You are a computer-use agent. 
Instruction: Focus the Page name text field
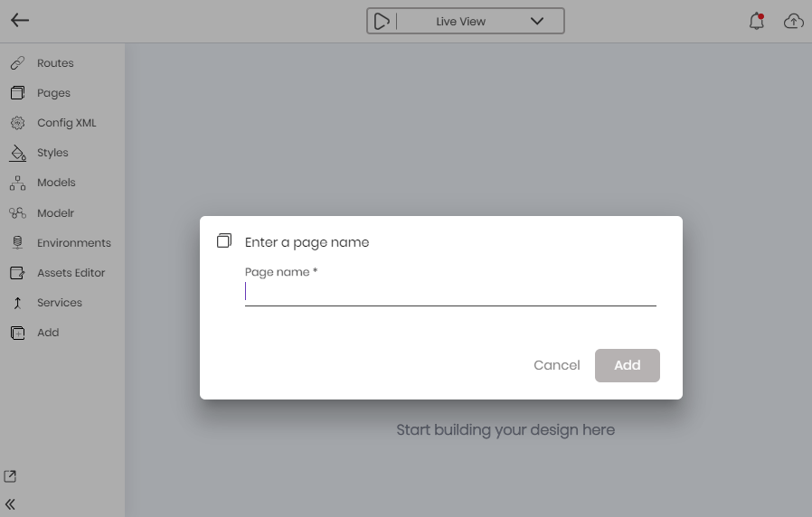click(450, 293)
